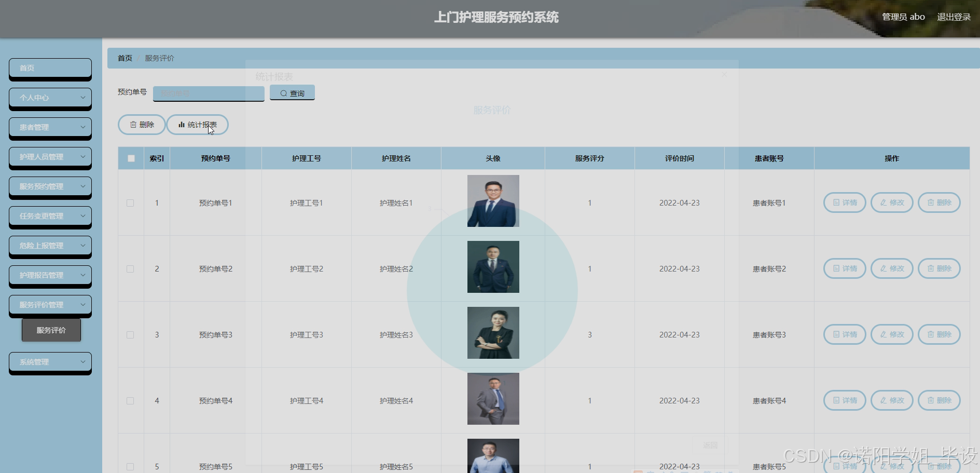Viewport: 980px width, 473px height.
Task: Click the 查询 search button
Action: point(292,93)
